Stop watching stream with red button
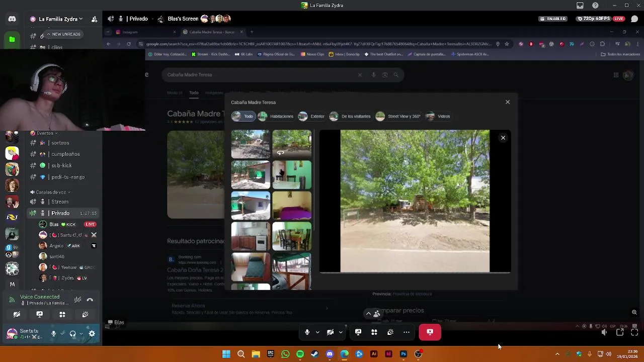 coord(430,332)
